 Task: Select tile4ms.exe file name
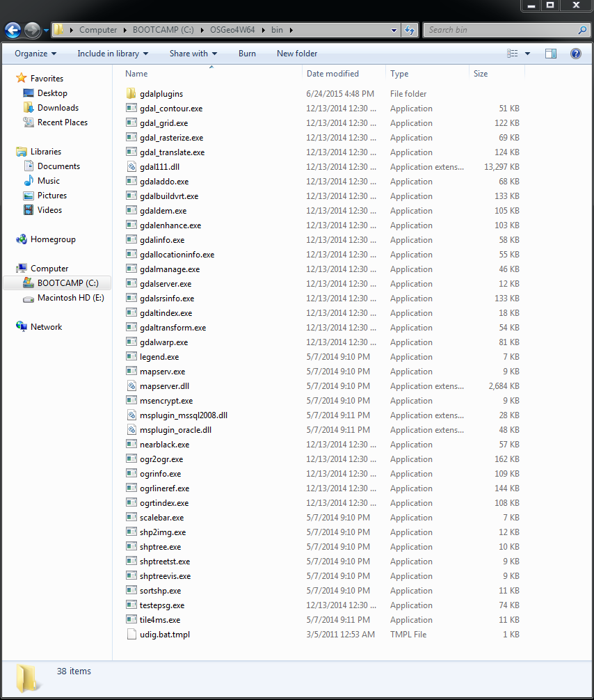pyautogui.click(x=160, y=620)
